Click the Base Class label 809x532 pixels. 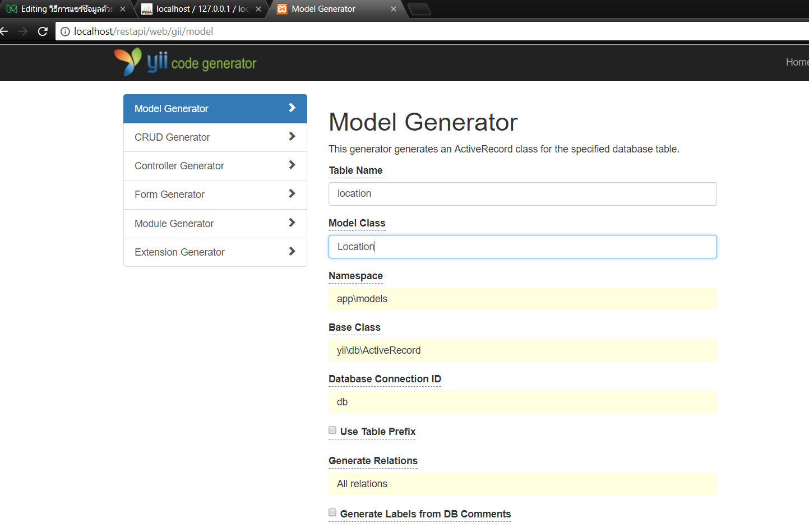[x=354, y=327]
